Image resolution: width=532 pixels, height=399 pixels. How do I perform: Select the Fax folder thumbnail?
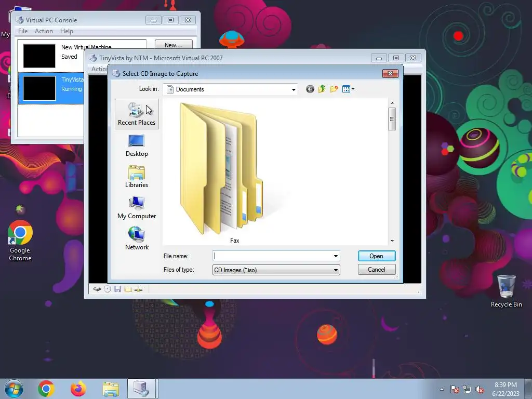[234, 172]
